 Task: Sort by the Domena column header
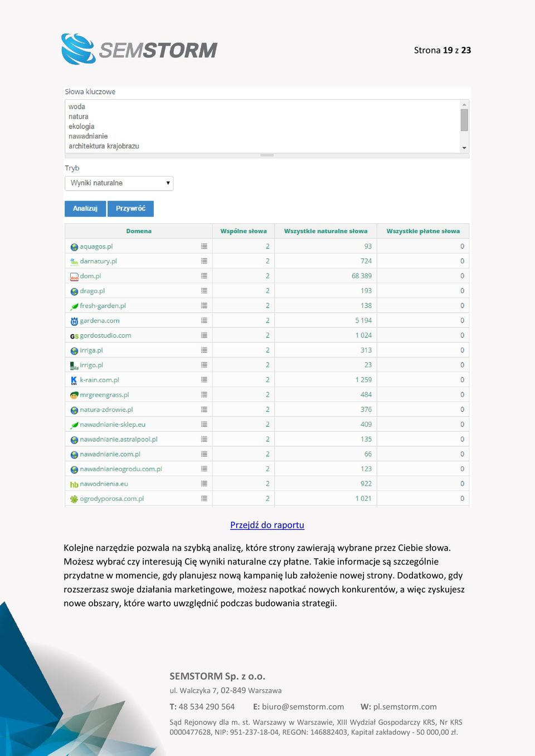[139, 231]
